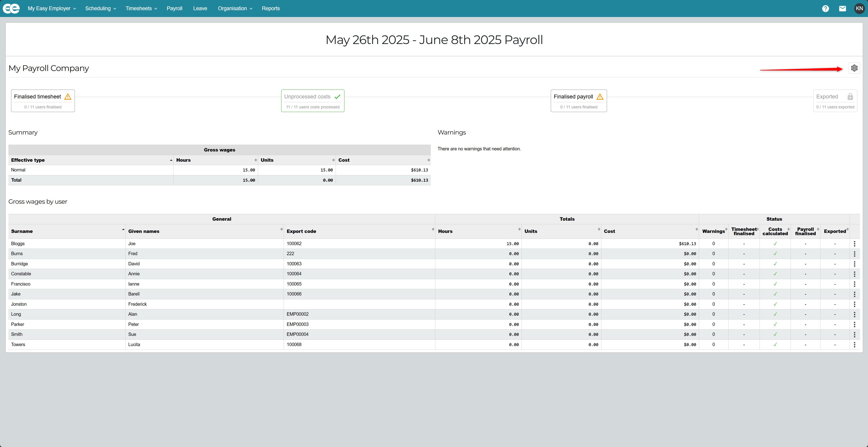The height and width of the screenshot is (447, 868).
Task: Select given name Lucita
Action: pyautogui.click(x=134, y=344)
